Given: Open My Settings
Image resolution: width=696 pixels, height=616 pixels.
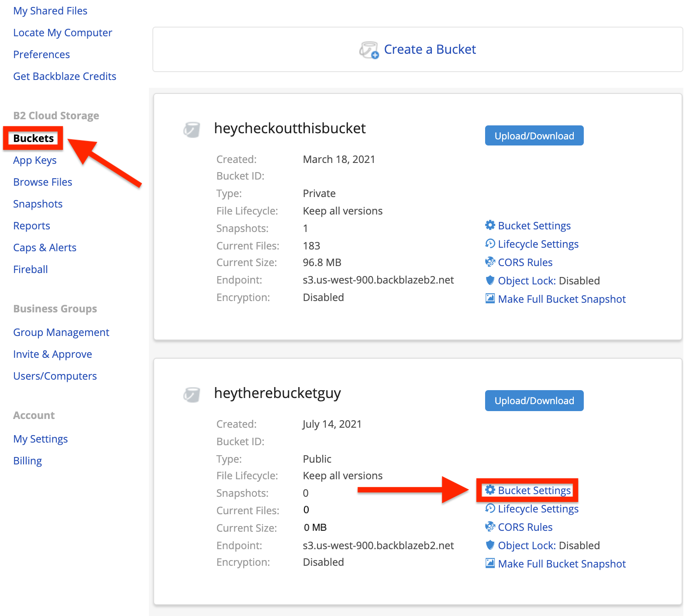Looking at the screenshot, I should (40, 439).
